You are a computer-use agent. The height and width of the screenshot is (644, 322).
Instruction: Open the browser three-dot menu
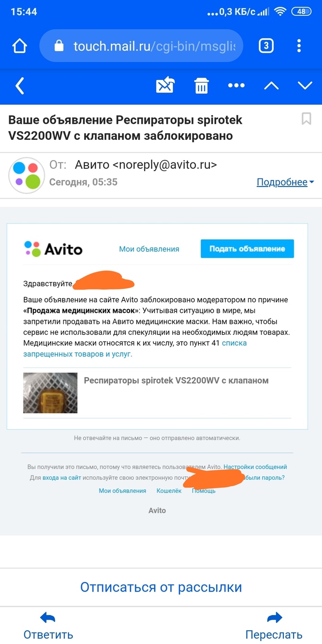pyautogui.click(x=299, y=46)
